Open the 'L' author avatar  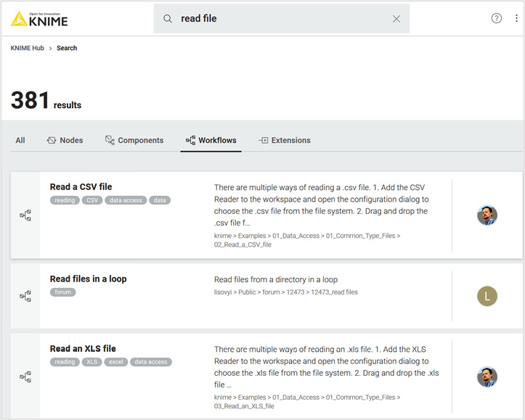pyautogui.click(x=487, y=296)
